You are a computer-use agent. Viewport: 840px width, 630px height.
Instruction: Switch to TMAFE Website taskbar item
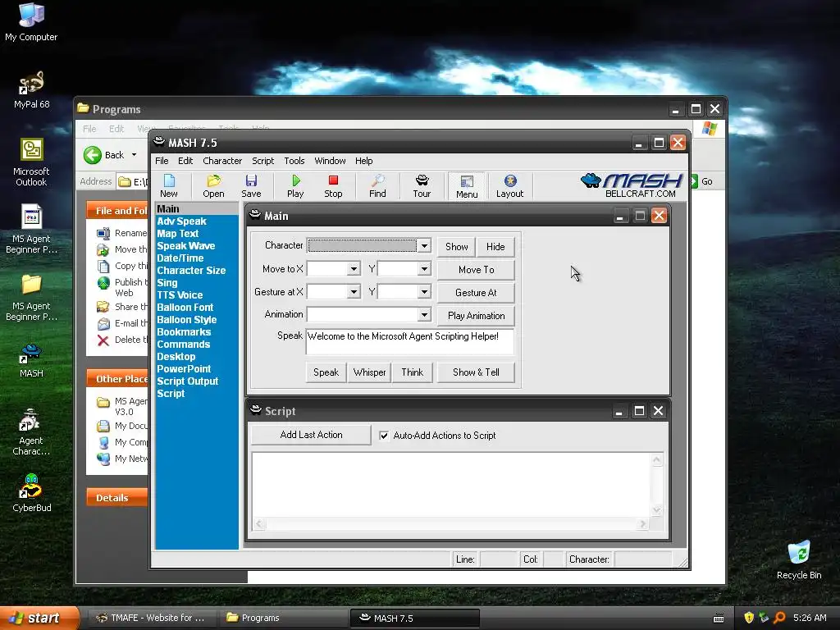152,618
